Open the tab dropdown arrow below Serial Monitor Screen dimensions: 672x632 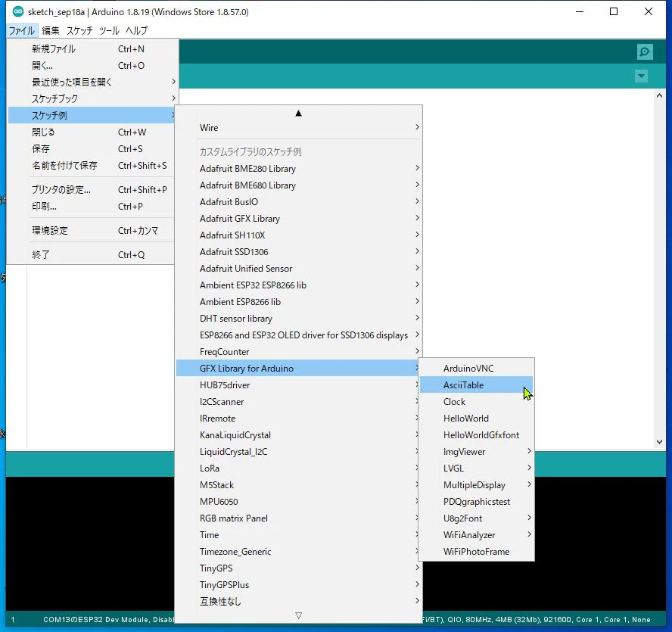point(641,76)
